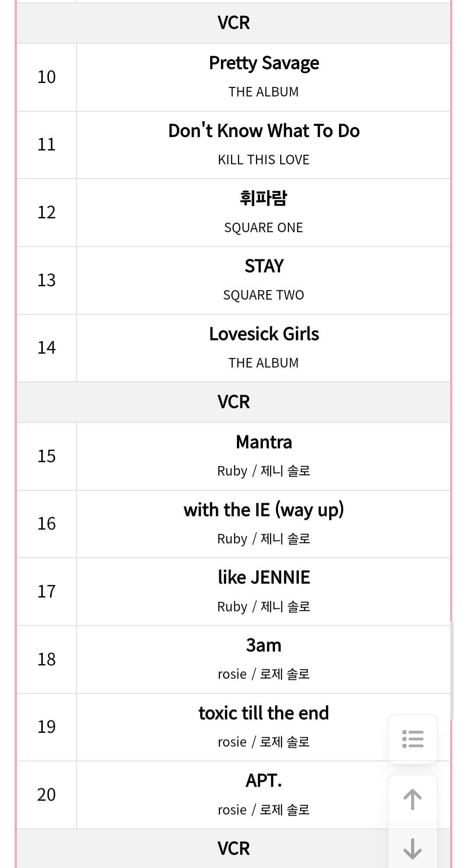Tap the scroll-to-top arrow button
467x868 pixels.
(413, 799)
